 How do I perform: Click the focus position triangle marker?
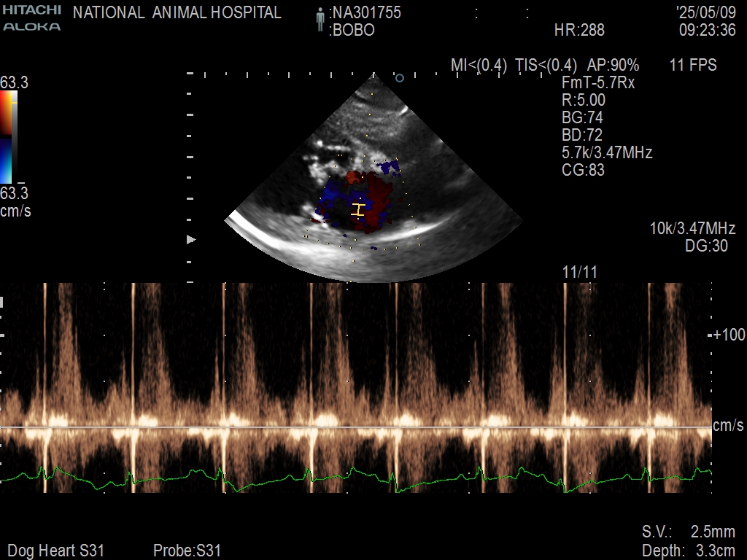(192, 239)
